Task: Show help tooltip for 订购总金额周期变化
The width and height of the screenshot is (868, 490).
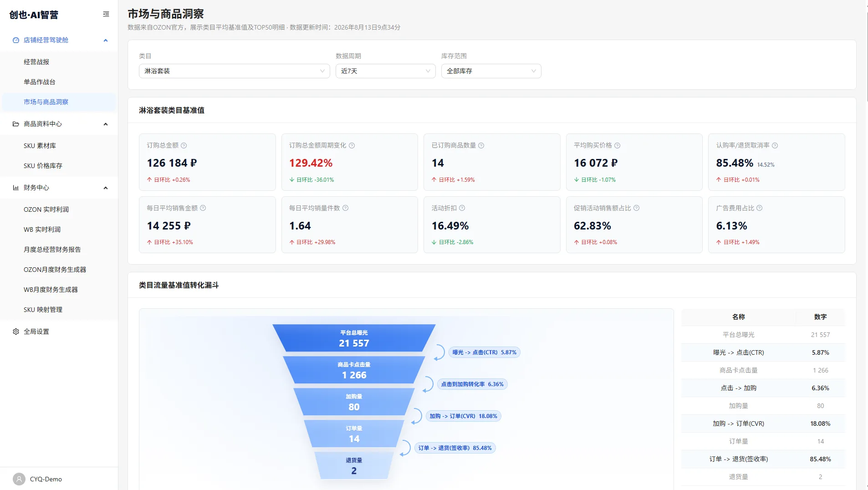Action: click(352, 146)
